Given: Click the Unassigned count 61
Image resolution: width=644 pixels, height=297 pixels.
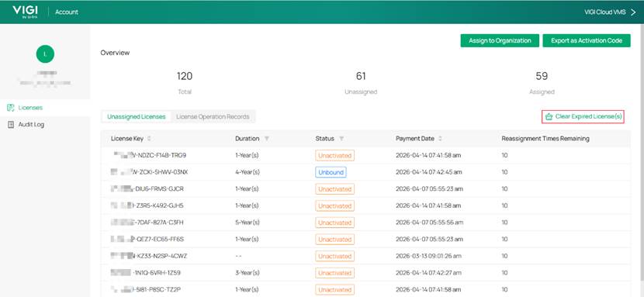Looking at the screenshot, I should pyautogui.click(x=361, y=76).
